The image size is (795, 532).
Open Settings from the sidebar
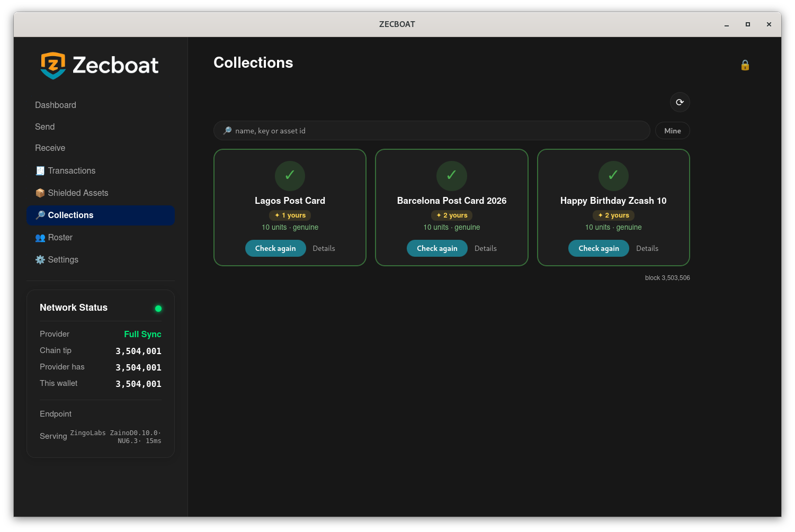(101, 259)
